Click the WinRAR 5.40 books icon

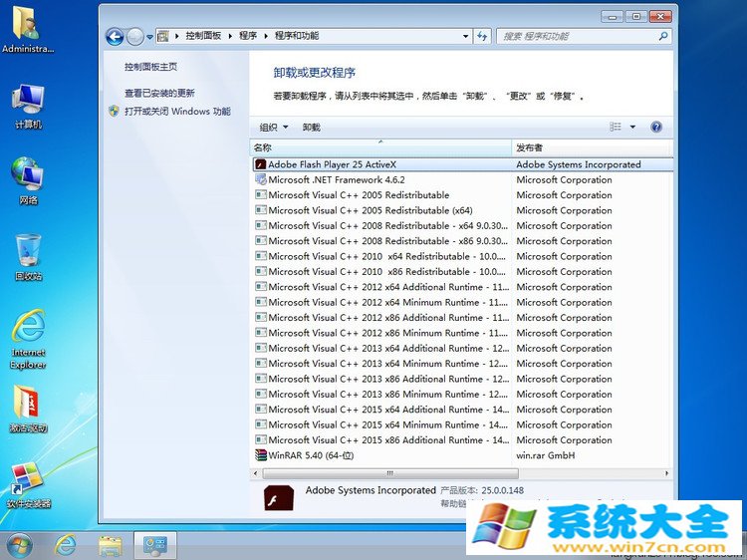point(260,455)
